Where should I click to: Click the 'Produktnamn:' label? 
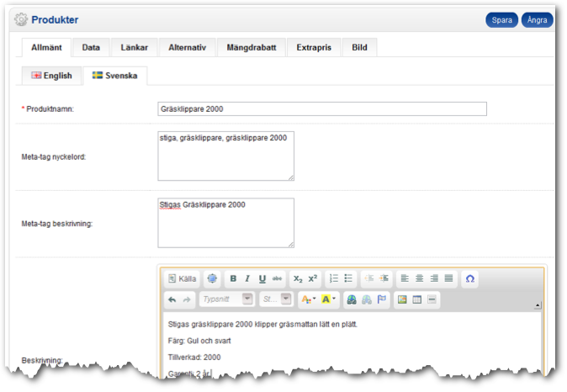[50, 109]
